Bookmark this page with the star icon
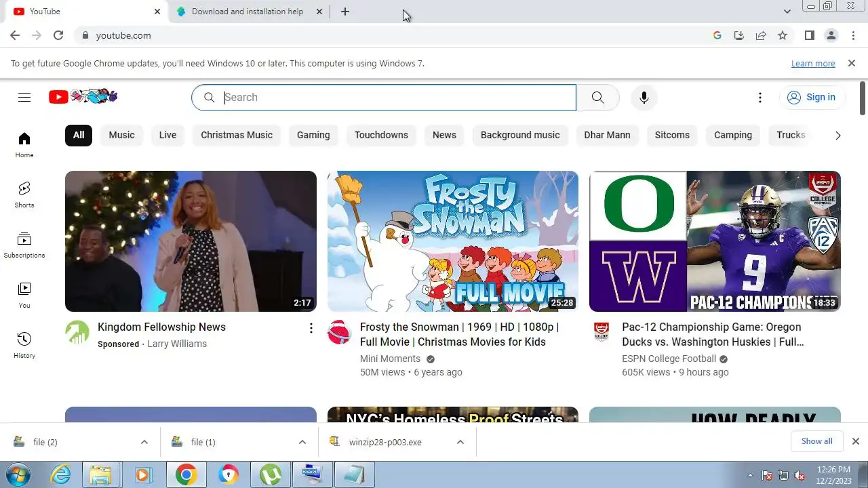This screenshot has height=488, width=868. tap(783, 35)
